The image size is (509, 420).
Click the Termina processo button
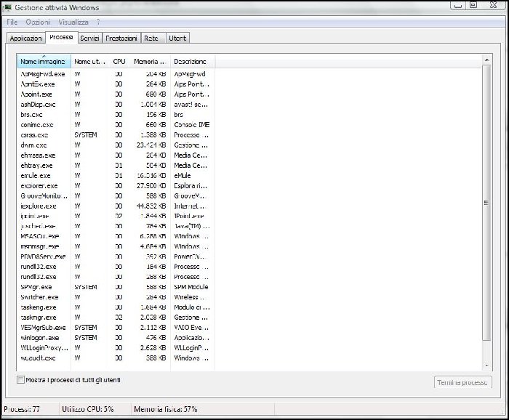click(x=462, y=382)
